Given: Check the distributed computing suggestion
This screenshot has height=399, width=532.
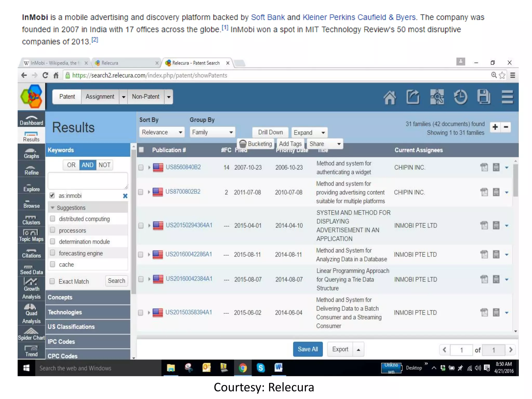Looking at the screenshot, I should pyautogui.click(x=53, y=219).
